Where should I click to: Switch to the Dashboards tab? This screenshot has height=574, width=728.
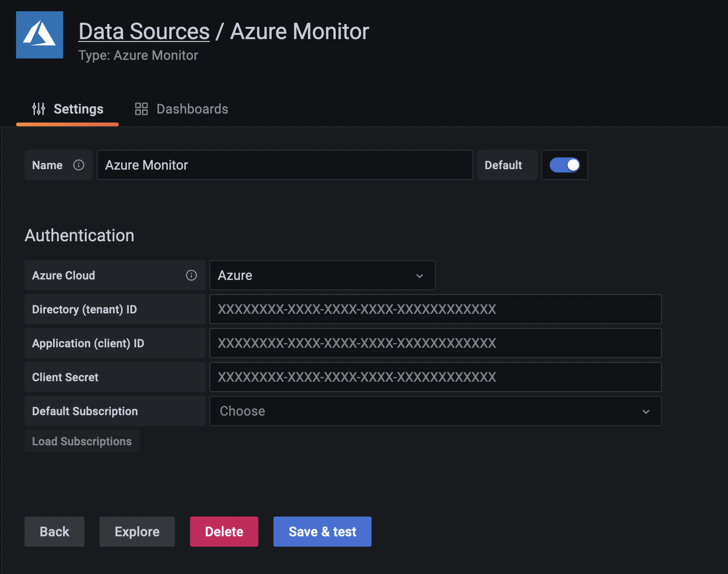tap(182, 109)
